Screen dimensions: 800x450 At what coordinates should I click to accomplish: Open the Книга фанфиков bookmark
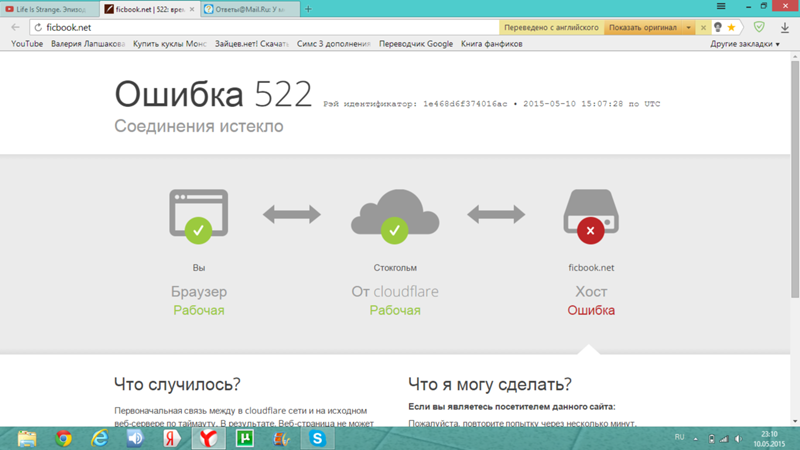(x=491, y=44)
